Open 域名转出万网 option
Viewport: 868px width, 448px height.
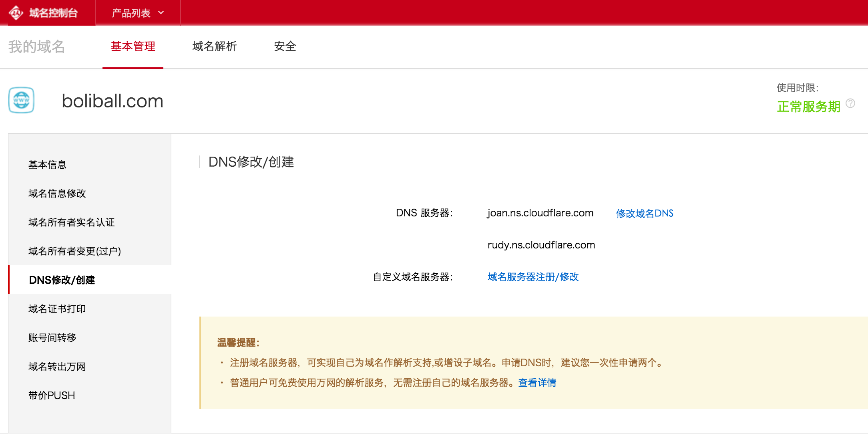57,367
